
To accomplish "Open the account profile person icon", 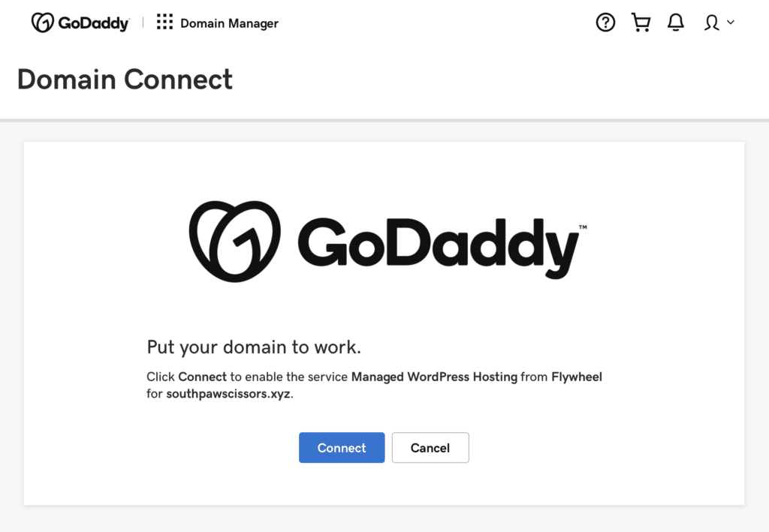I will tap(712, 23).
